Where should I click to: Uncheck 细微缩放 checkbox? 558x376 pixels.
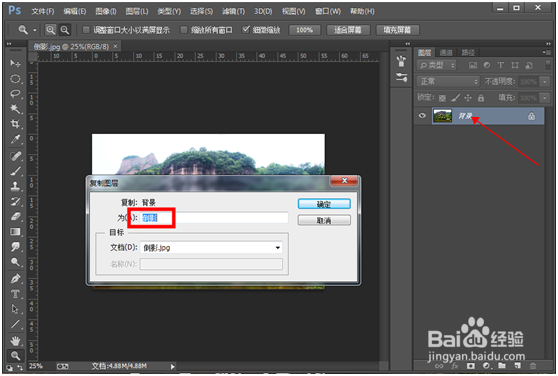point(246,30)
